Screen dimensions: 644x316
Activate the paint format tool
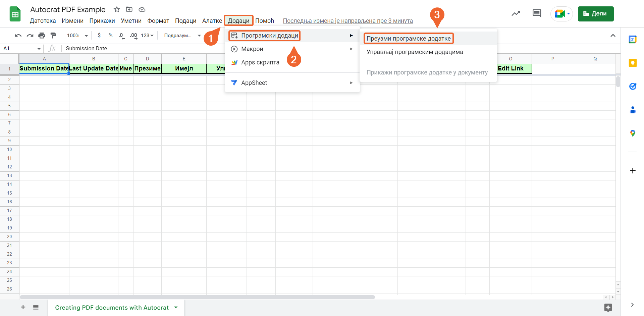click(53, 36)
